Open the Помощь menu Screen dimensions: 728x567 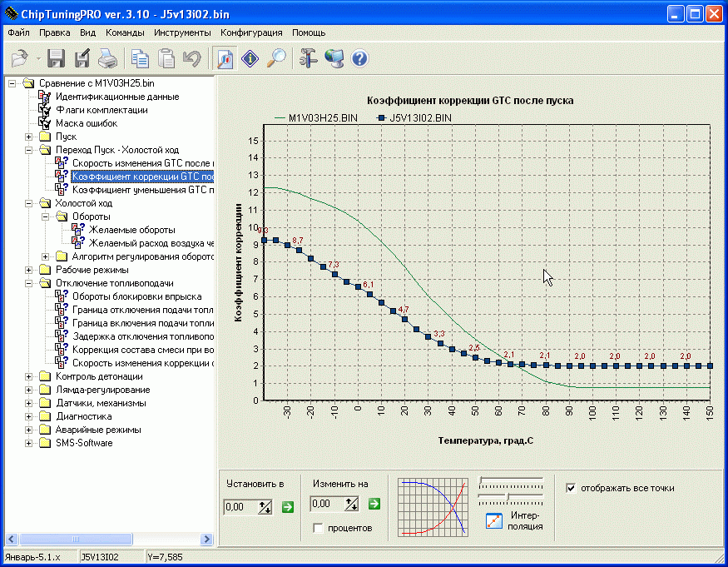pyautogui.click(x=309, y=32)
